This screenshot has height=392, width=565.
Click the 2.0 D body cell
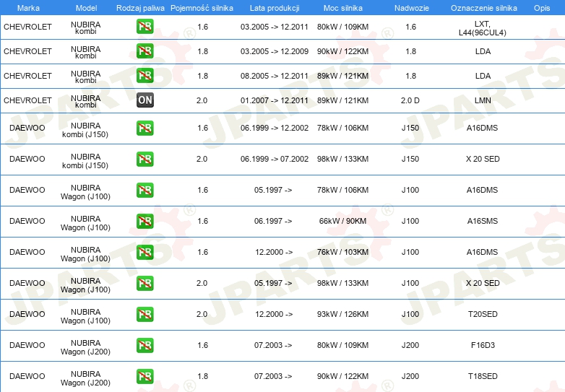tap(410, 100)
